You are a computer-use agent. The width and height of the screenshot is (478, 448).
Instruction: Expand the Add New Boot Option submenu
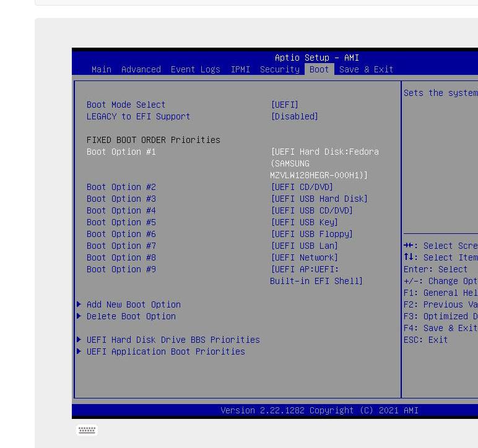(x=134, y=304)
